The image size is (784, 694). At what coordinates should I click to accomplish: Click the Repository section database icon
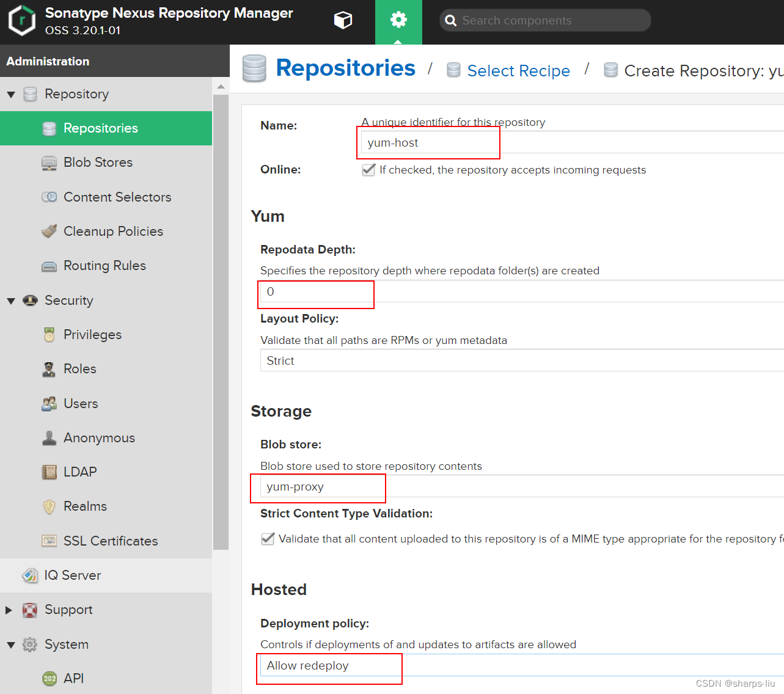30,94
